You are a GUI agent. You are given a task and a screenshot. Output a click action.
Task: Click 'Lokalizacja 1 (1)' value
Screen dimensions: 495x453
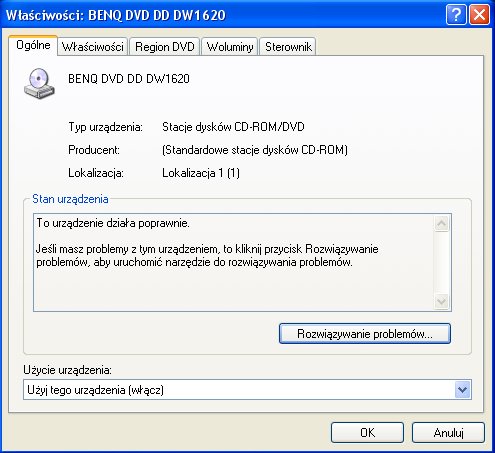click(x=201, y=173)
